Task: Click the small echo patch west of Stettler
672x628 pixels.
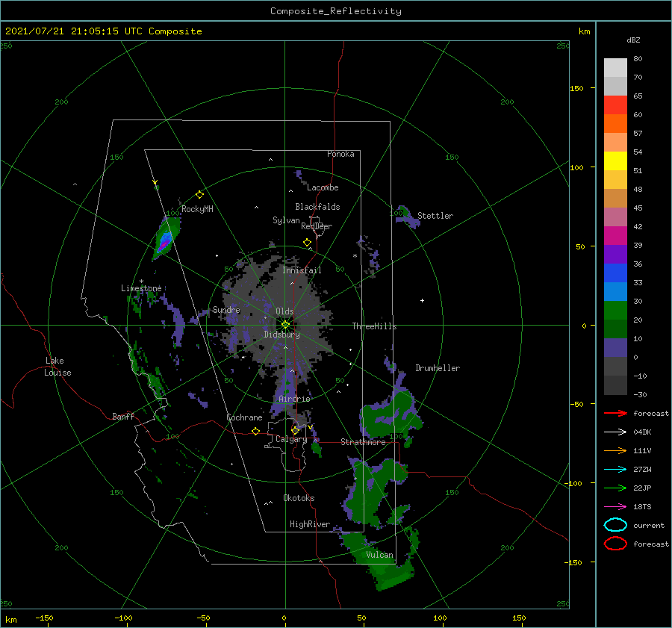Action: [407, 216]
